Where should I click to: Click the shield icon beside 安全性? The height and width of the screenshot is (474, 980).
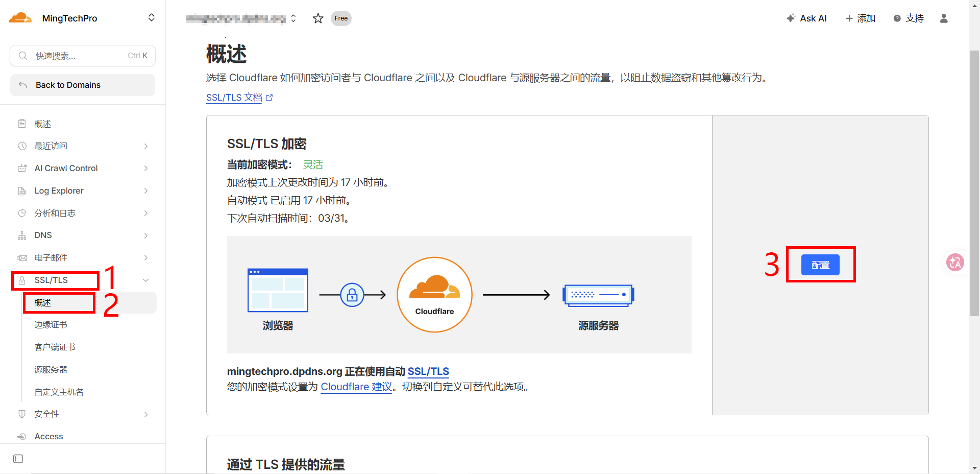[22, 414]
